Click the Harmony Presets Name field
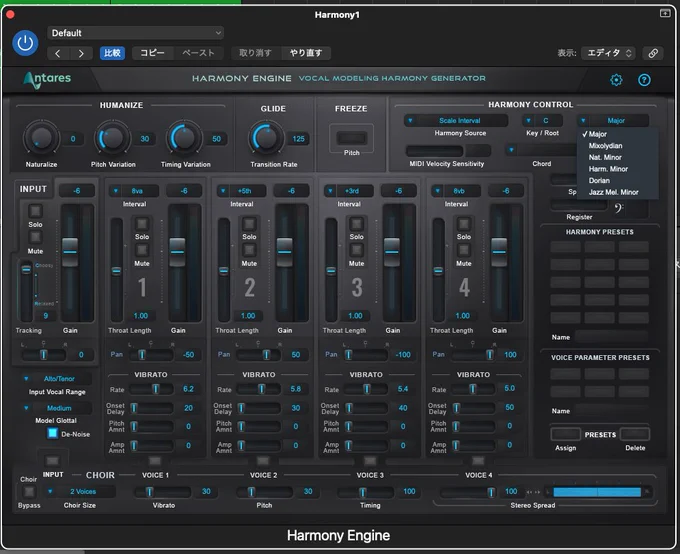Viewport: 680px width, 554px height. 611,337
